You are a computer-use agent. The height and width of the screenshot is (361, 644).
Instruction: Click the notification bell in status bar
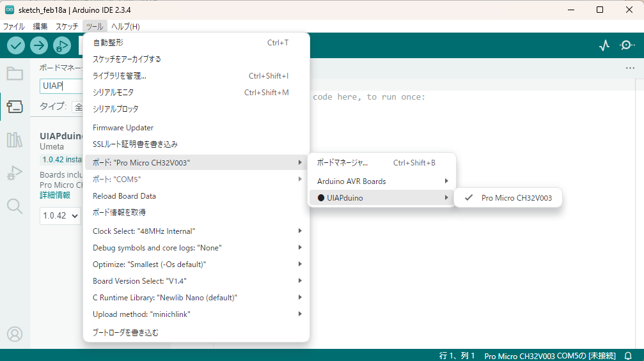click(x=628, y=356)
